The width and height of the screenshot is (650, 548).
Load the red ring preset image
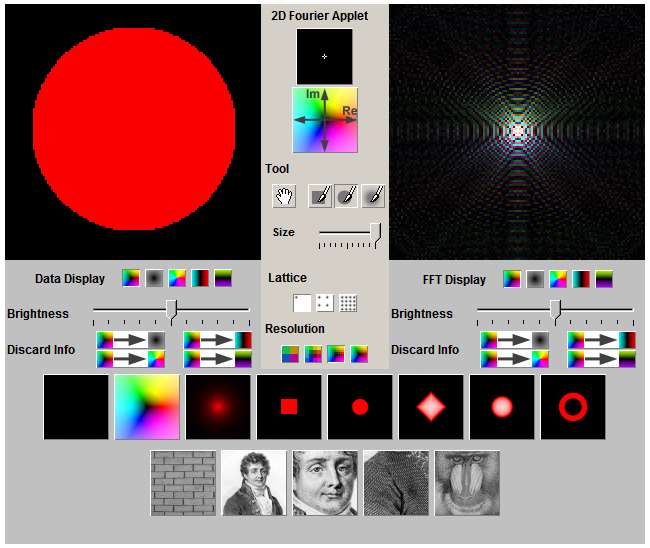pos(573,407)
